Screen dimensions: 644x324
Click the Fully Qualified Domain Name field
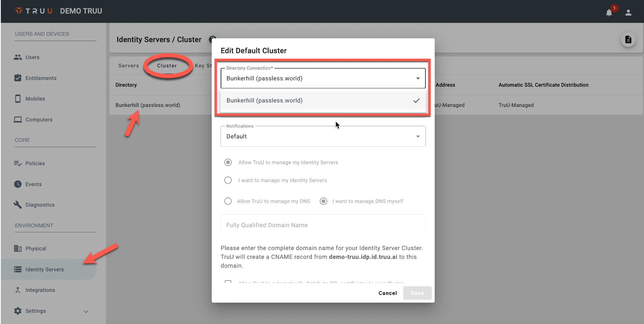(x=323, y=225)
